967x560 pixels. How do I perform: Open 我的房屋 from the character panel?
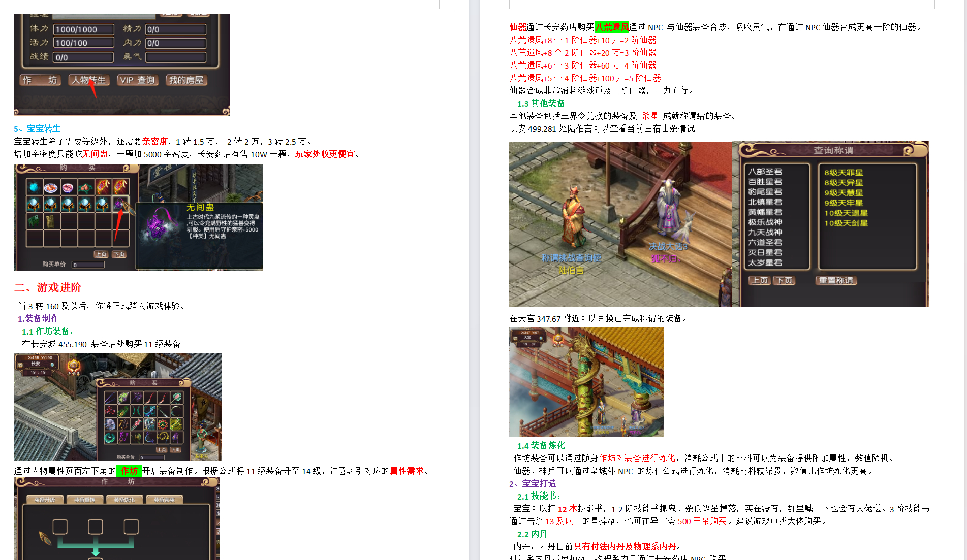(x=188, y=80)
